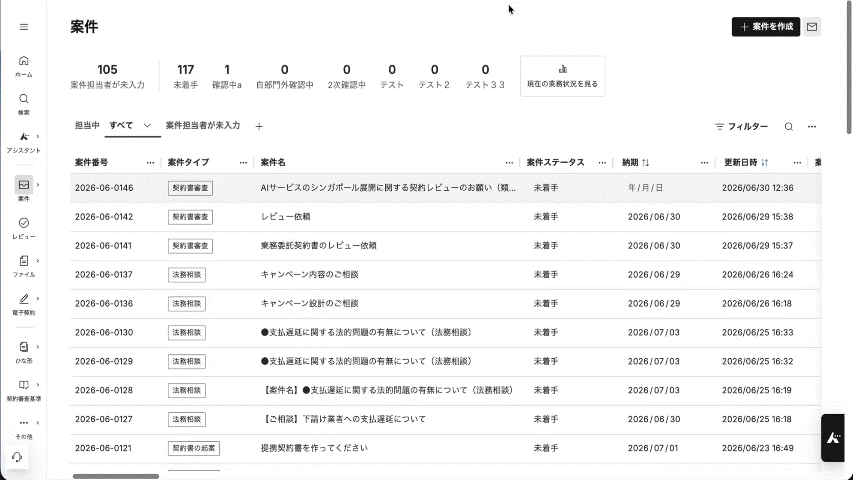Screen dimensions: 853x480
Task: Open the table search magnifier icon
Action: click(x=788, y=126)
